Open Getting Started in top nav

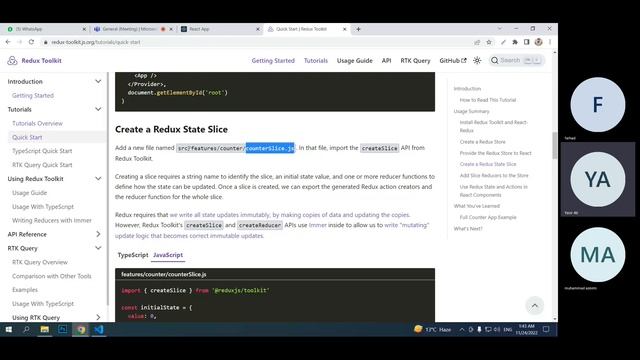point(273,60)
